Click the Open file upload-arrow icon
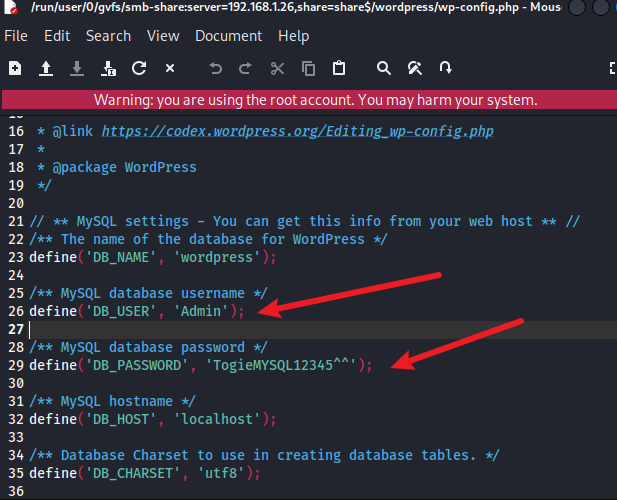Image resolution: width=617 pixels, height=500 pixels. coord(46,68)
